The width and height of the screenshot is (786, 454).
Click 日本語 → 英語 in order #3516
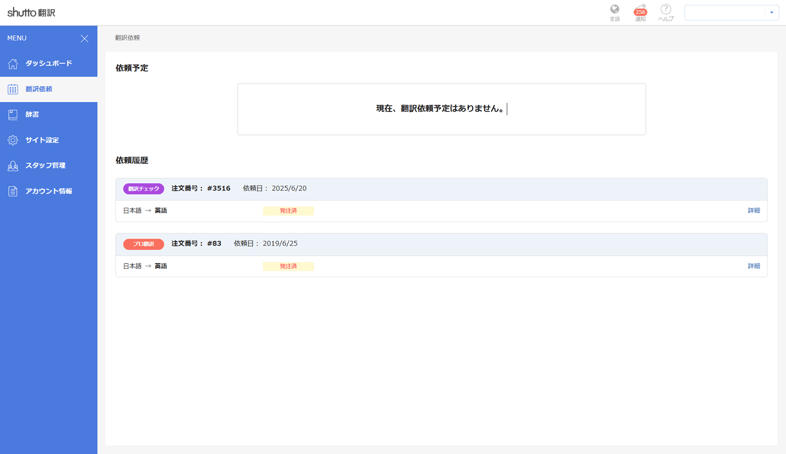click(x=145, y=210)
